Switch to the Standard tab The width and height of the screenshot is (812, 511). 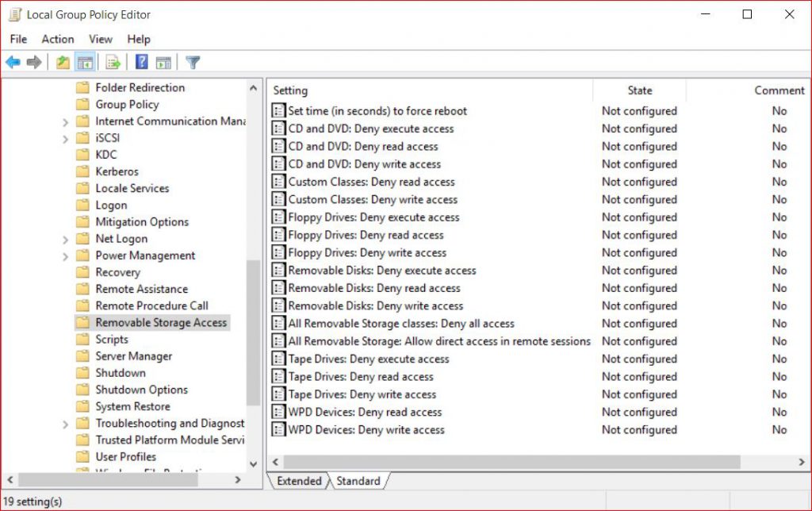click(x=358, y=481)
